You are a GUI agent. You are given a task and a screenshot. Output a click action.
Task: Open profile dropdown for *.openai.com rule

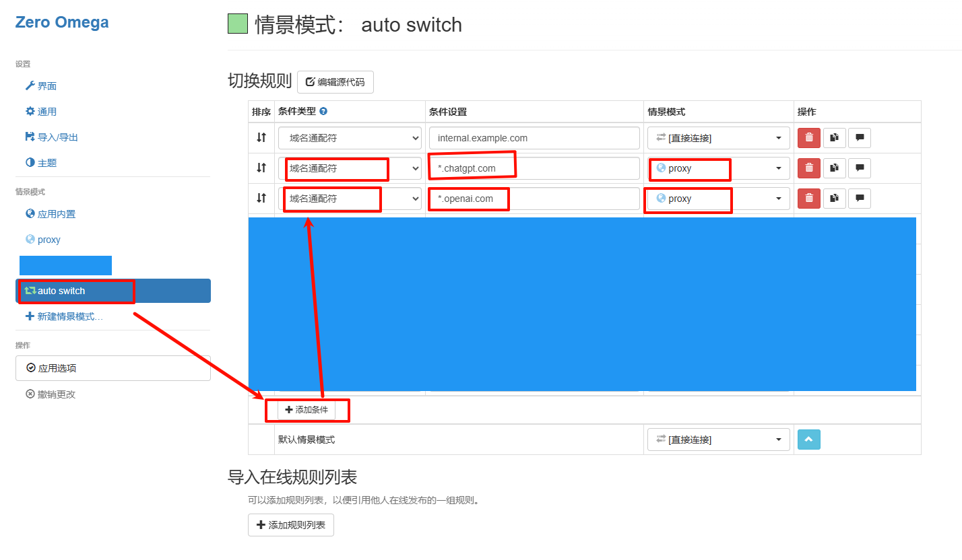point(718,199)
